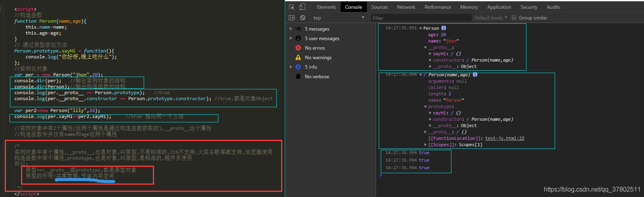Click the yellow warning icon beside No warnings
The image size is (644, 197).
click(298, 57)
